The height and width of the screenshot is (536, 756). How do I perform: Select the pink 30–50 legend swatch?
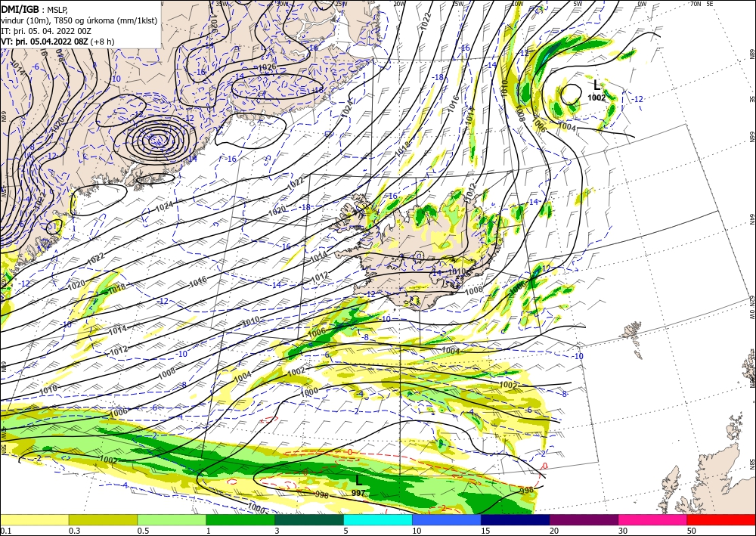pyautogui.click(x=653, y=519)
